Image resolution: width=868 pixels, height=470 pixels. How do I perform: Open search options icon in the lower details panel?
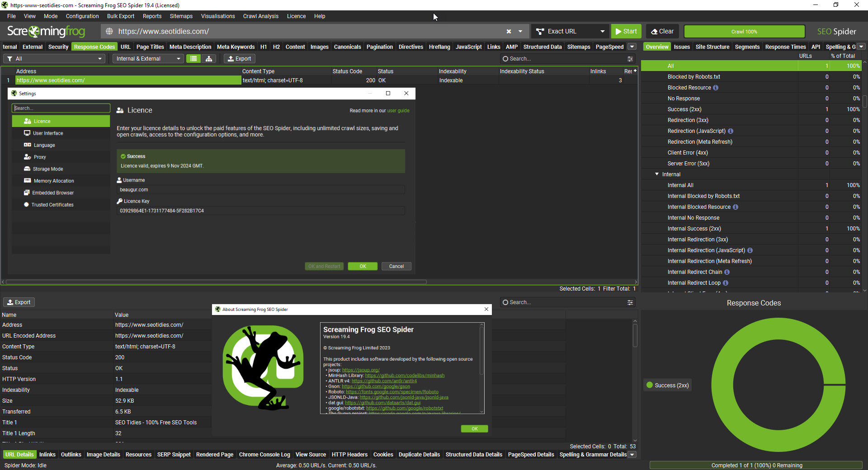630,302
